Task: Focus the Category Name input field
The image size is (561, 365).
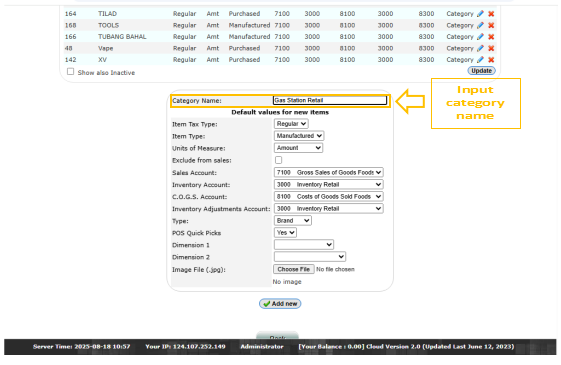Action: click(330, 101)
